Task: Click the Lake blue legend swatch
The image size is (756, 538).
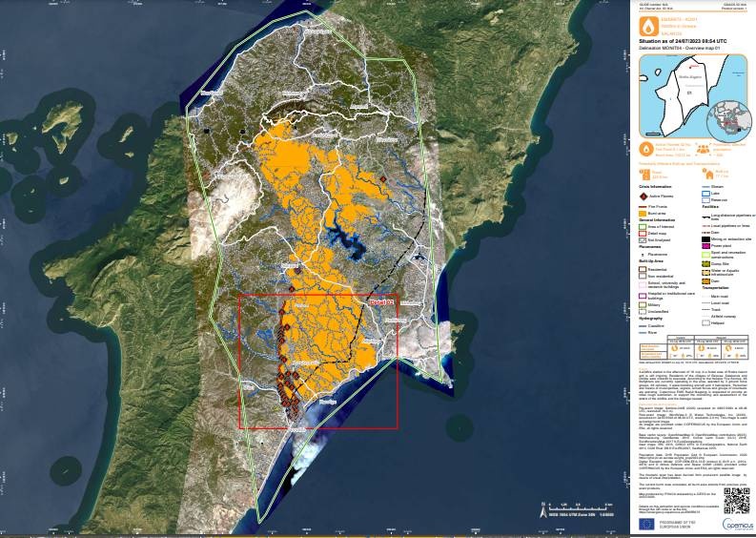Action: coord(705,192)
